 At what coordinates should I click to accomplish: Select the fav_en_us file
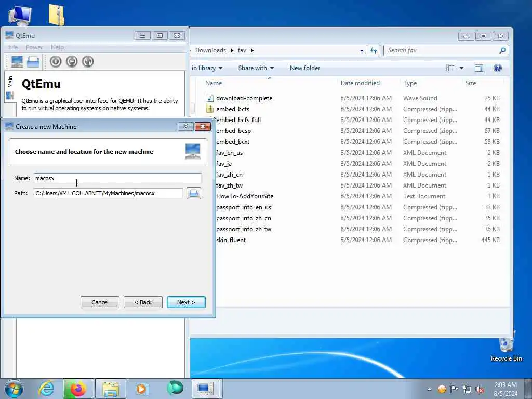pyautogui.click(x=229, y=153)
